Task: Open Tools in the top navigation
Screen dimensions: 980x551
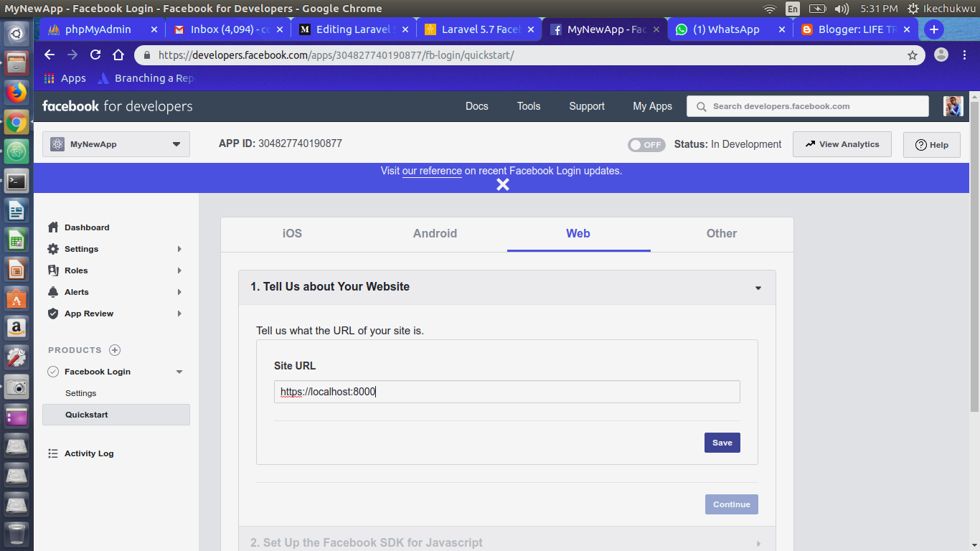Action: click(x=529, y=106)
